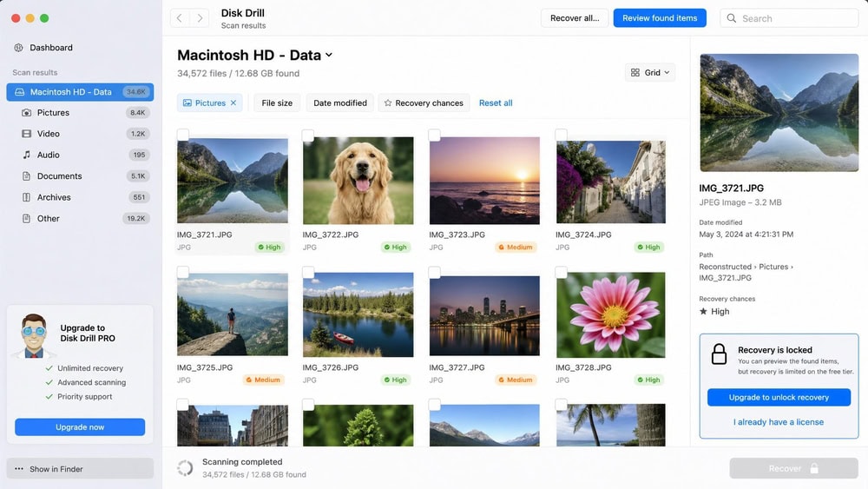Select the sunset beach thumbnail
The image size is (868, 489).
coord(484,181)
